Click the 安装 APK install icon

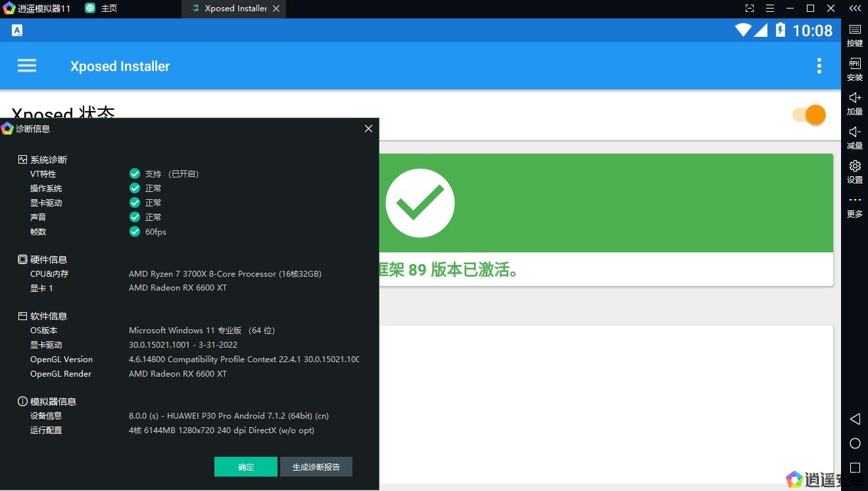(855, 69)
